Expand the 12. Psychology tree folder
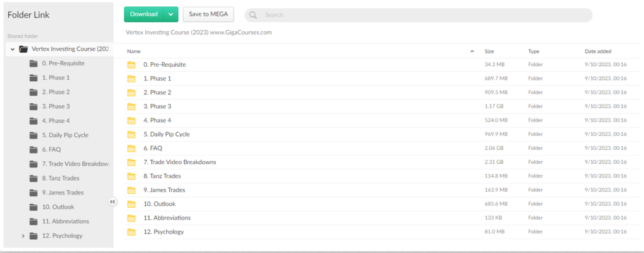 pos(23,236)
